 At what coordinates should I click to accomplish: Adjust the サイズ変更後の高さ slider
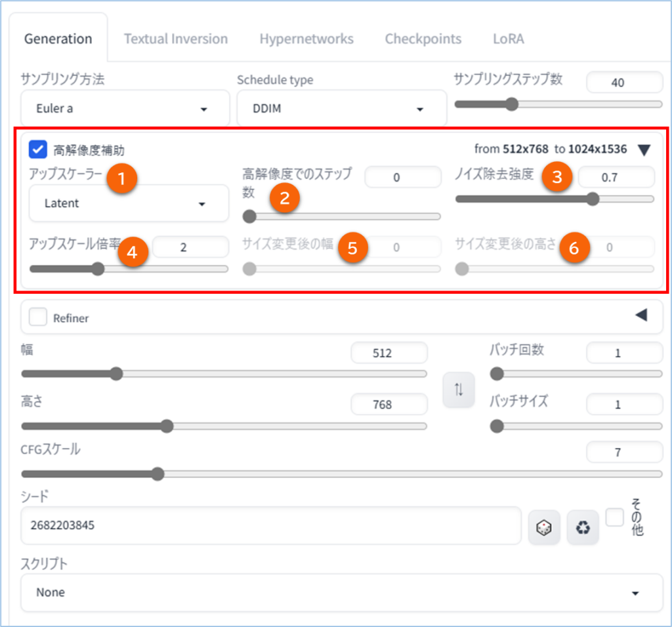tap(555, 269)
